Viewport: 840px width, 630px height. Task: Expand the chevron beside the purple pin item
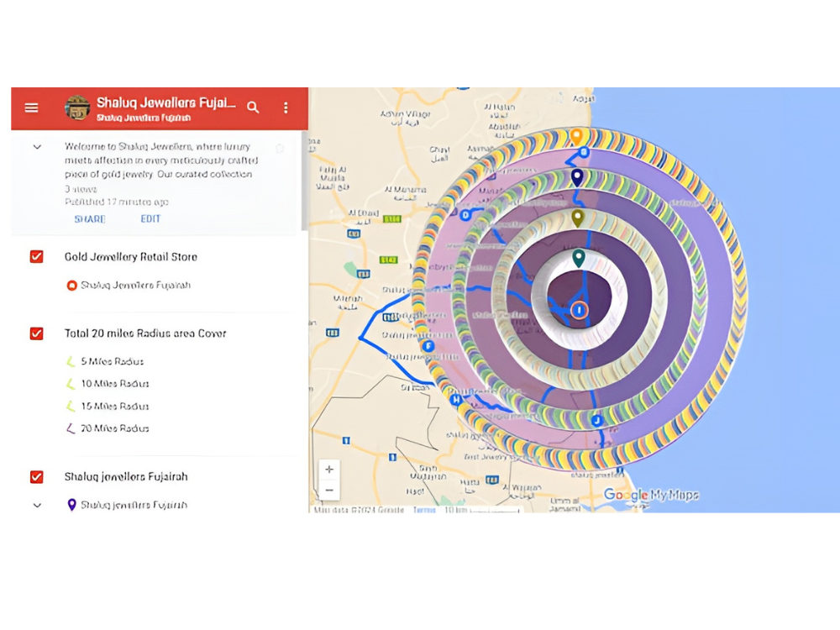tap(37, 505)
